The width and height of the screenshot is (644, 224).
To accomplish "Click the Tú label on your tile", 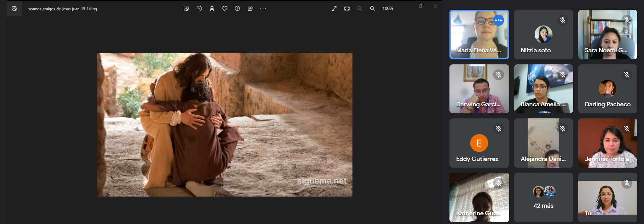I will (x=588, y=213).
